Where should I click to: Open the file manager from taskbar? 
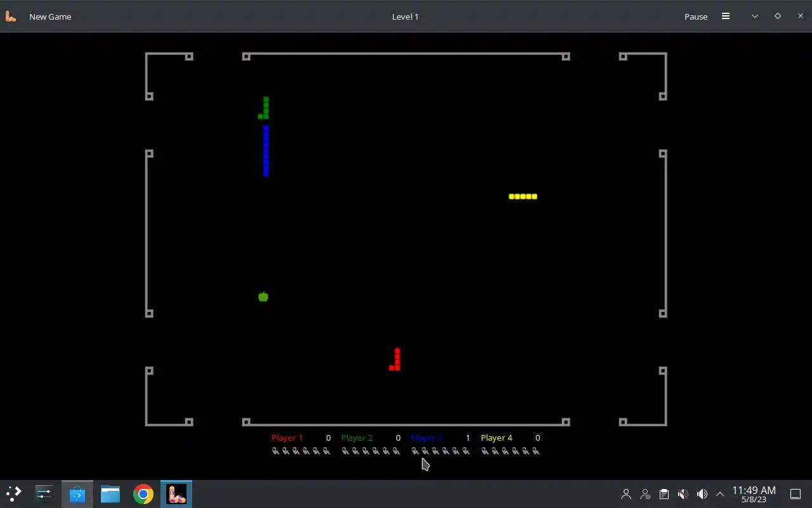(110, 494)
